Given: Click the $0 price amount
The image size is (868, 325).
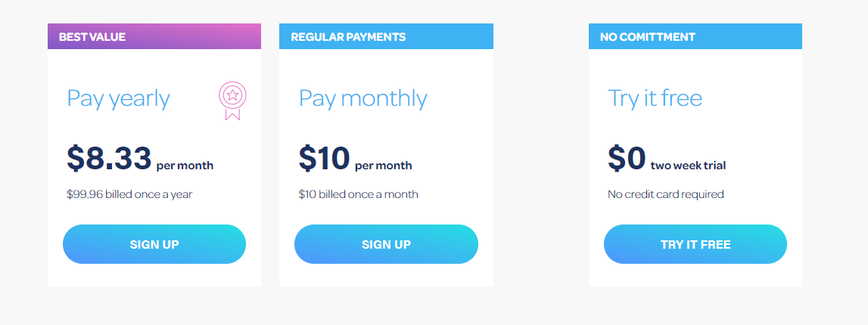Looking at the screenshot, I should pyautogui.click(x=627, y=158).
